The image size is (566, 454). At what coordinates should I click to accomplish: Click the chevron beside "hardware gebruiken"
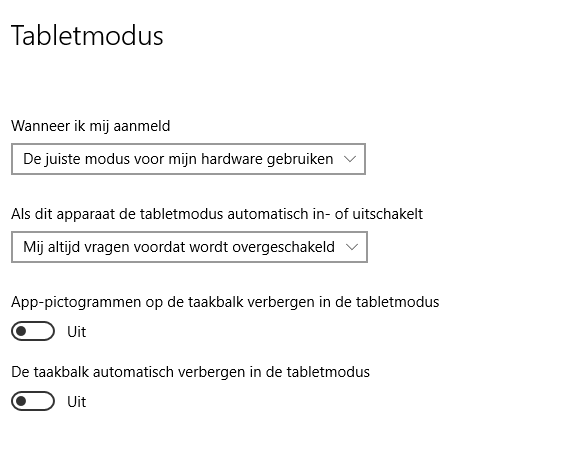(x=350, y=159)
